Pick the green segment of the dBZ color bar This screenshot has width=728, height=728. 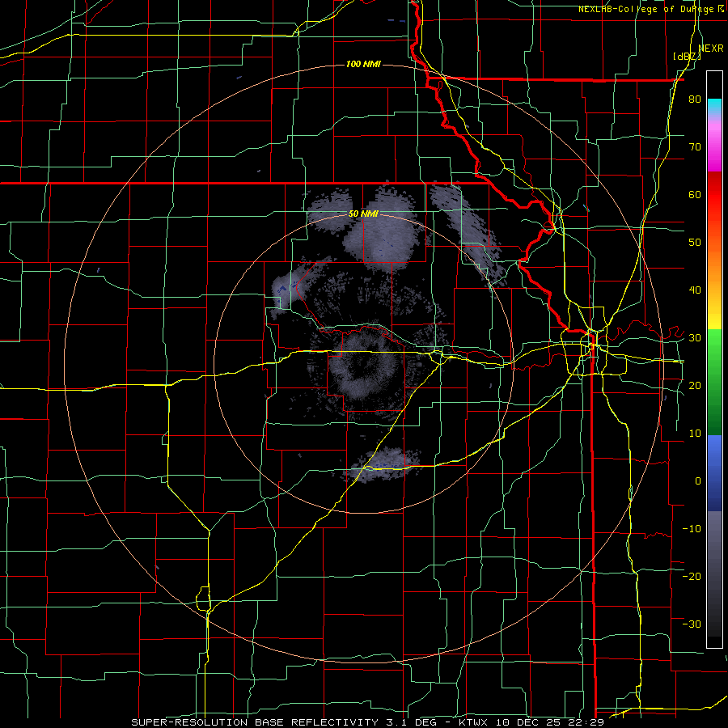pyautogui.click(x=714, y=382)
